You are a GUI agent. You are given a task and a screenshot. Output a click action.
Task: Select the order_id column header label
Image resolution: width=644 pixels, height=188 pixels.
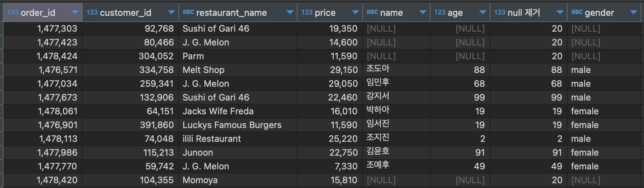38,13
